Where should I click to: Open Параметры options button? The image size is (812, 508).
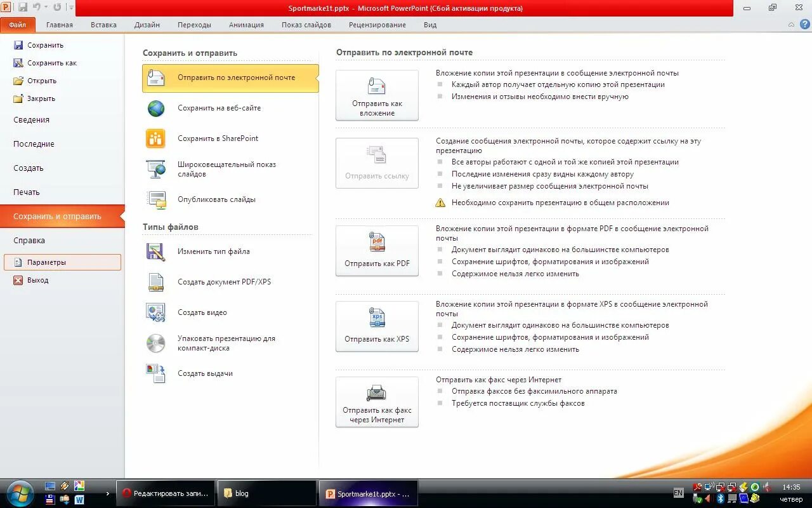(x=62, y=262)
